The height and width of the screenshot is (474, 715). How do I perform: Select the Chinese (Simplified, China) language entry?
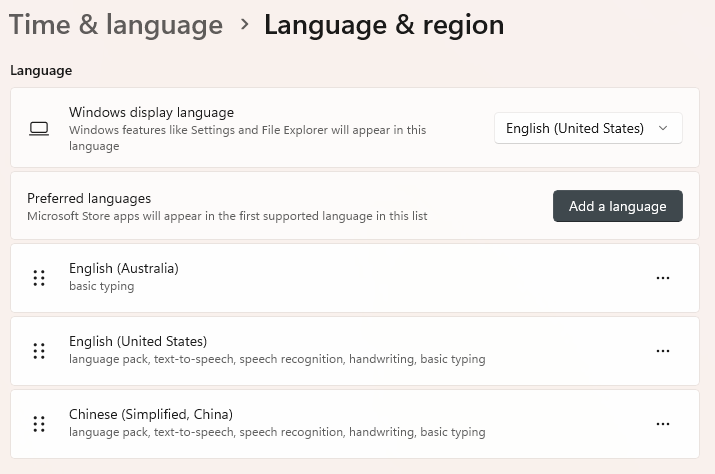tap(150, 414)
